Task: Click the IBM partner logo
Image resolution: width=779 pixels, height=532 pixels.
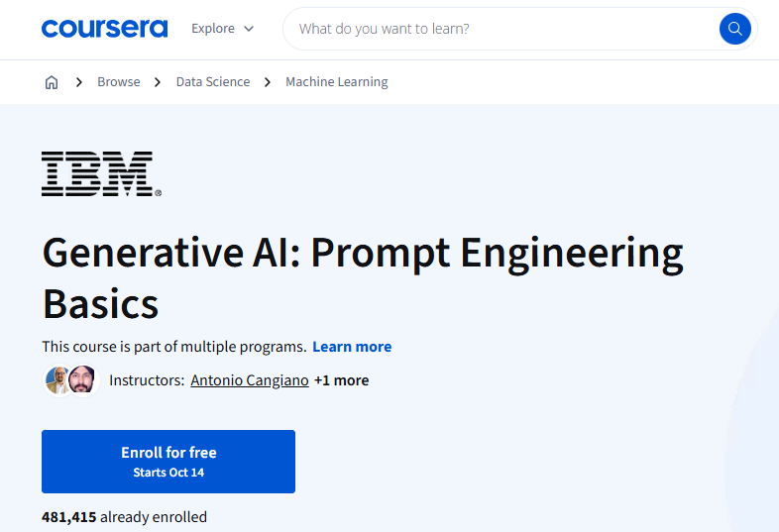Action: pos(100,173)
